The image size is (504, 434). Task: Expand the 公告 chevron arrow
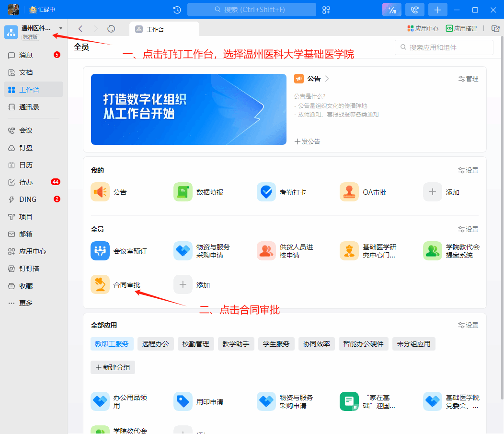(327, 79)
